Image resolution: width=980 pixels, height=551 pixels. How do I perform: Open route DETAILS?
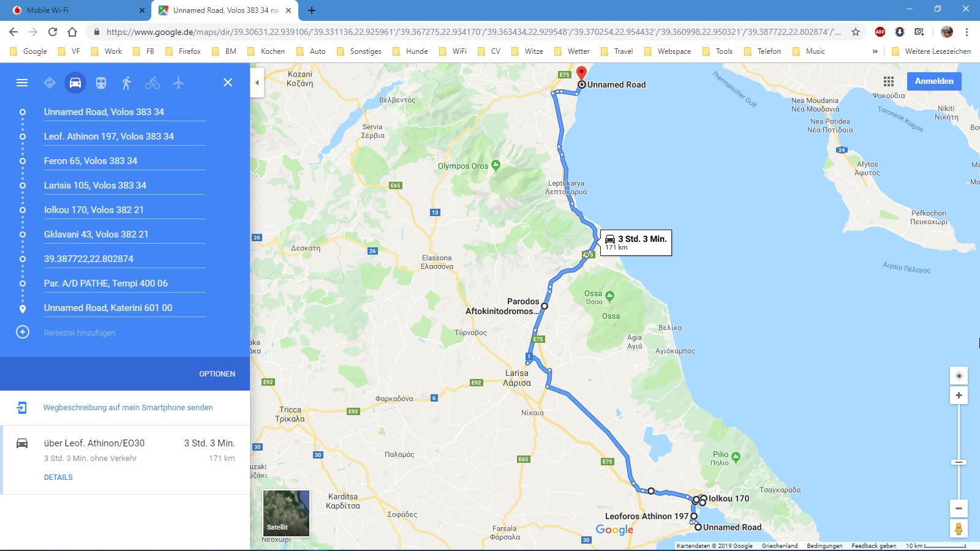pyautogui.click(x=58, y=477)
